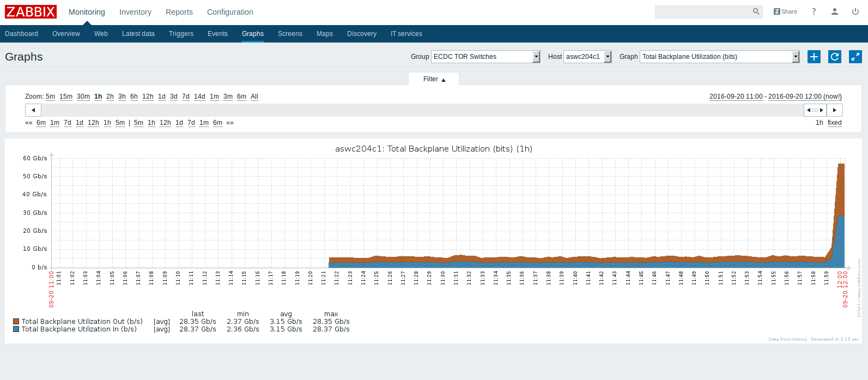Image resolution: width=868 pixels, height=380 pixels.
Task: Open the Share link icon
Action: tap(785, 11)
